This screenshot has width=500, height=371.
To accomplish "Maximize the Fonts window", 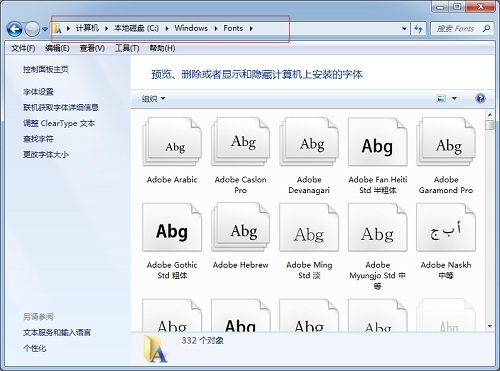I will click(x=457, y=7).
